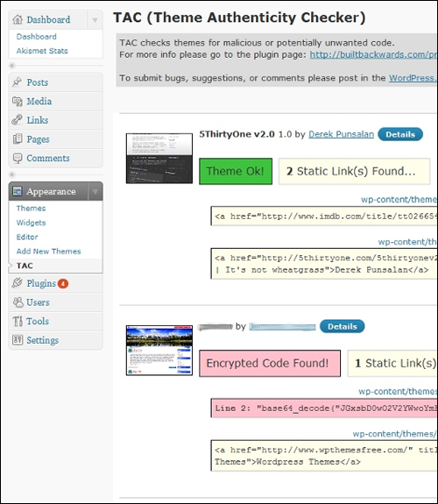Collapse the Appearance menu arrow

95,192
